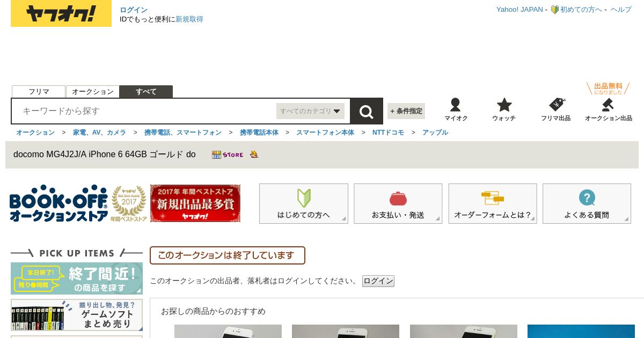Click 新規出品最多賞 red banner
This screenshot has height=338, width=644.
[x=195, y=203]
